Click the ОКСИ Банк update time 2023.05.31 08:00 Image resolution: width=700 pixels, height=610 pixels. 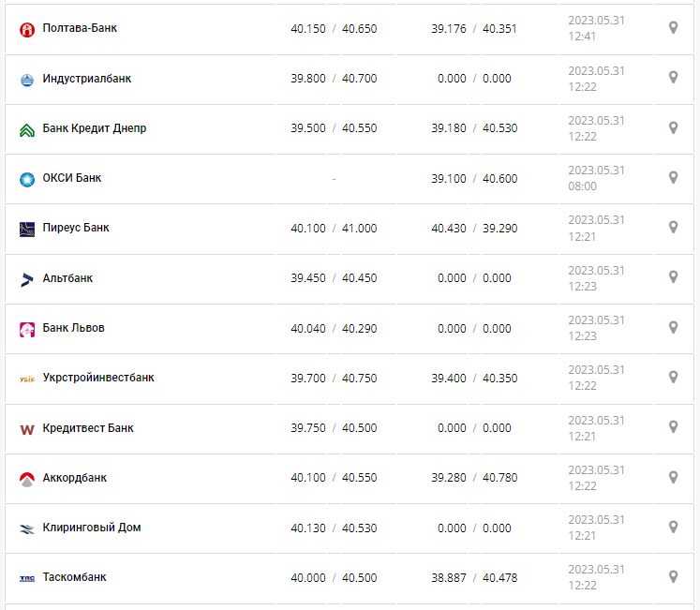click(x=596, y=178)
